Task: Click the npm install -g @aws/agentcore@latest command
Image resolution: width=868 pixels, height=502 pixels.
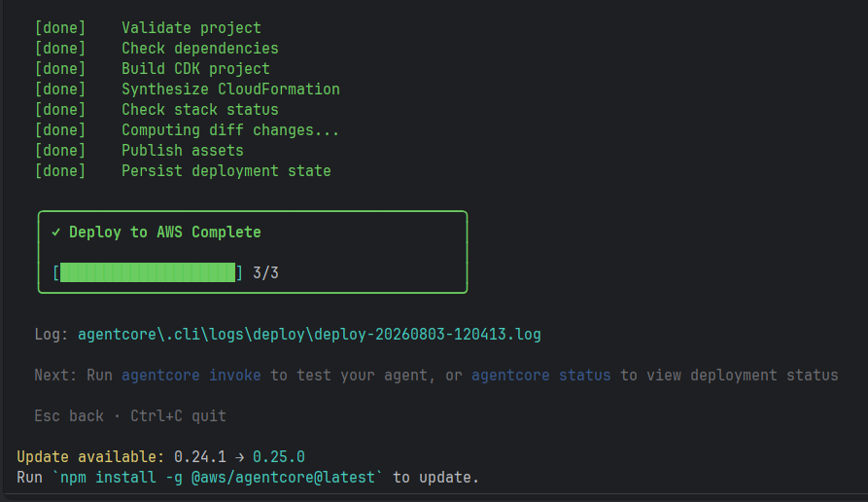Action: click(x=217, y=478)
